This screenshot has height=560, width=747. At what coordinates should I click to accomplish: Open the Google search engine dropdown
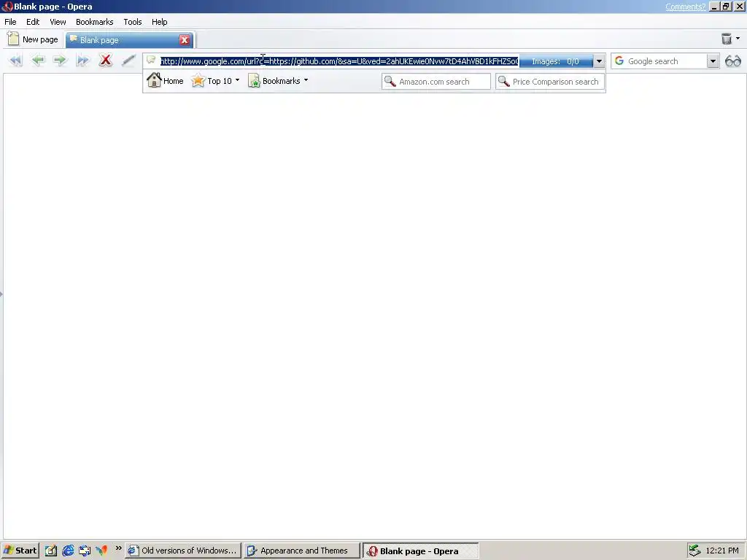pyautogui.click(x=713, y=61)
